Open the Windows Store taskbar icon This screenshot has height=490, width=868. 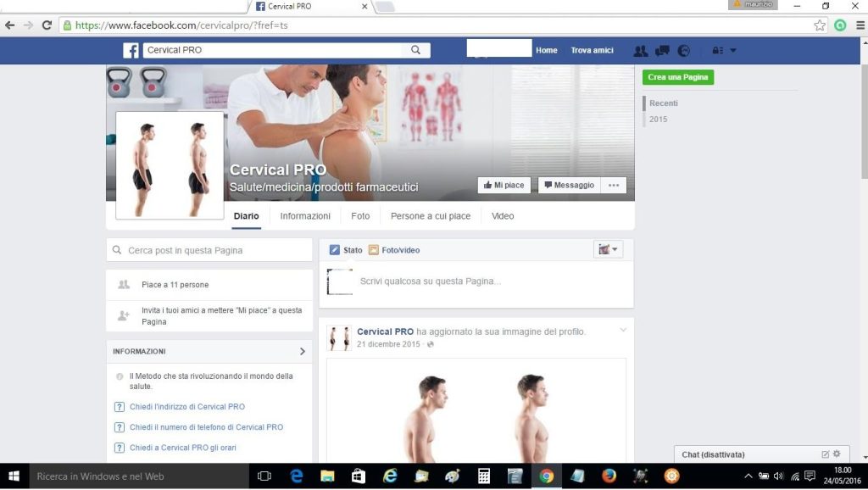click(x=359, y=476)
